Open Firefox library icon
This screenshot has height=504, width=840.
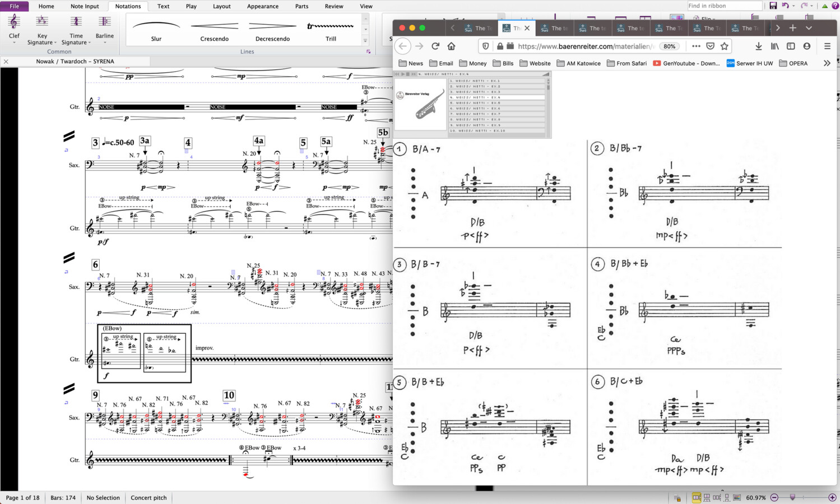[774, 46]
